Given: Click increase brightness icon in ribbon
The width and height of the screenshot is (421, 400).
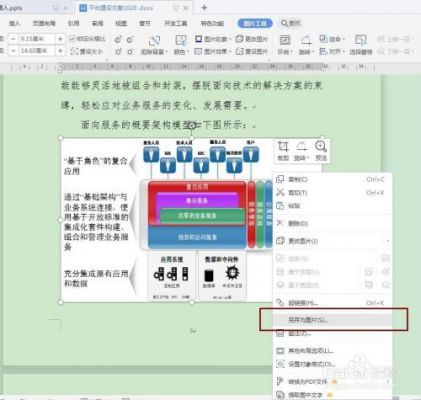Looking at the screenshot, I should point(118,52).
